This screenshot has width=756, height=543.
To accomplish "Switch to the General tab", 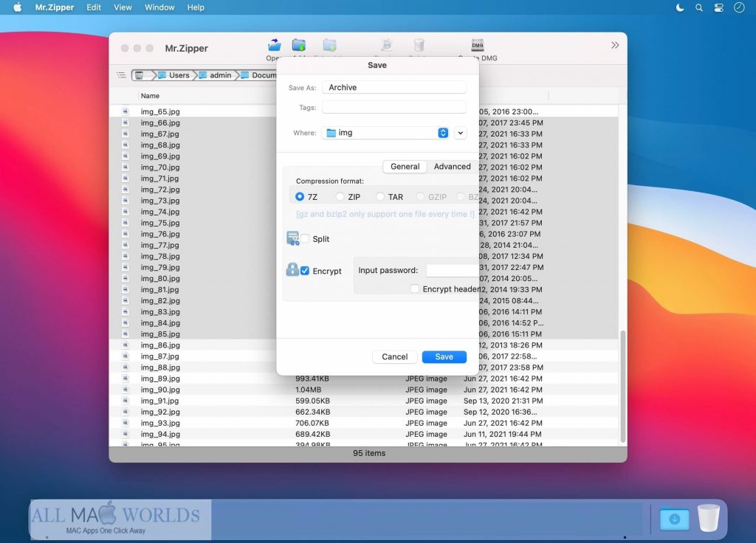I will click(x=405, y=166).
